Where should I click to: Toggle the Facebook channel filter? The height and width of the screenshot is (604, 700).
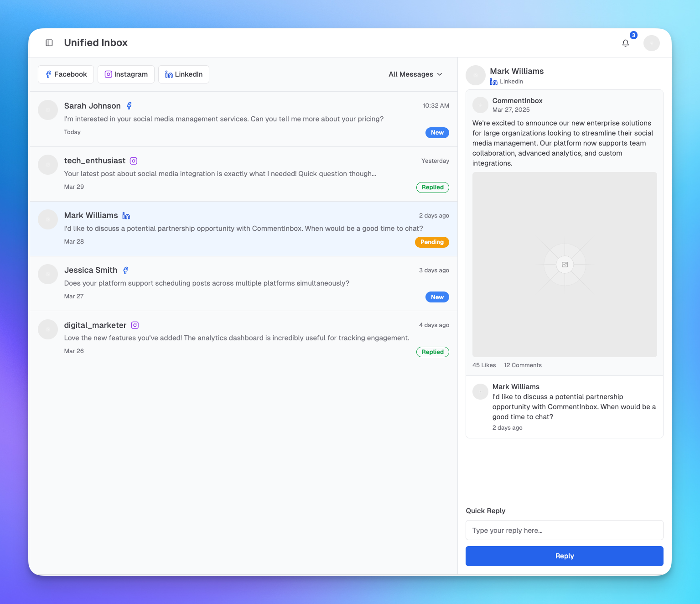pyautogui.click(x=66, y=74)
